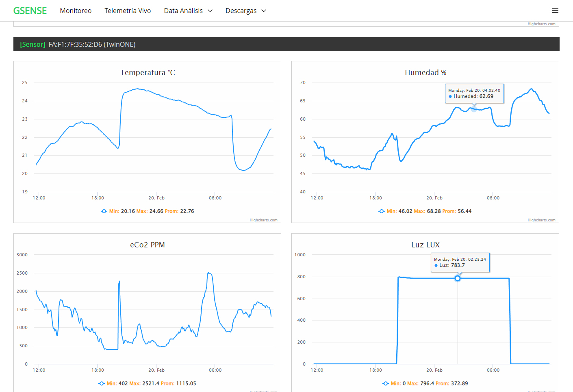573x392 pixels.
Task: Open the Monitoreo menu item
Action: coord(76,11)
